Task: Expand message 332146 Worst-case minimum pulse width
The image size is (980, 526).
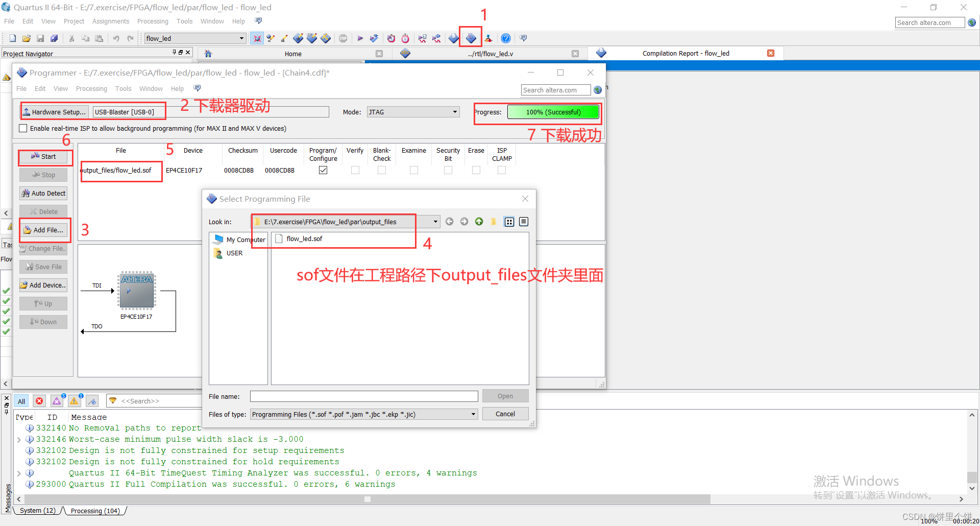Action: click(x=19, y=439)
